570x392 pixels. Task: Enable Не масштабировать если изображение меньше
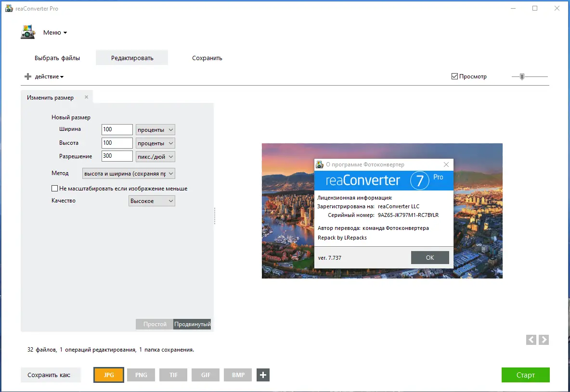tap(54, 188)
